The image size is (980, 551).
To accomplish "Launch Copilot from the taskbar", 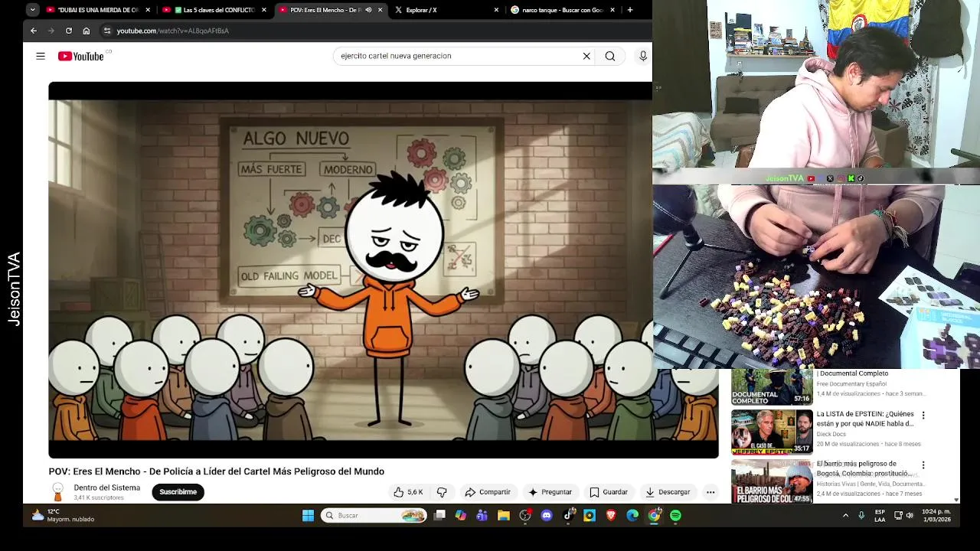I will [461, 516].
